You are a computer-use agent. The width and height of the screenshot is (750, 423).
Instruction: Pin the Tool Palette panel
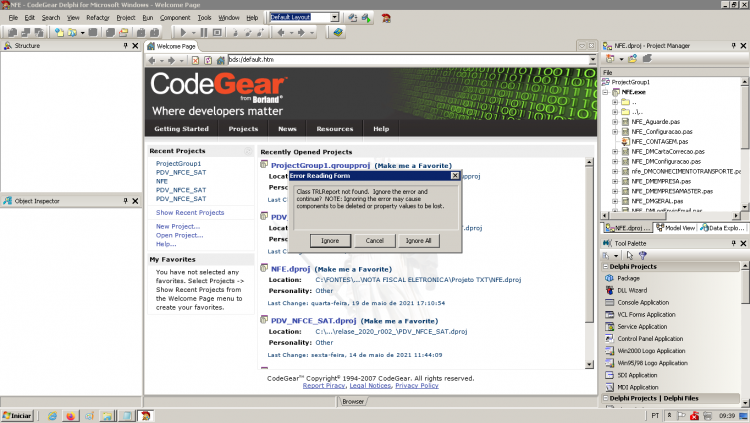point(733,244)
